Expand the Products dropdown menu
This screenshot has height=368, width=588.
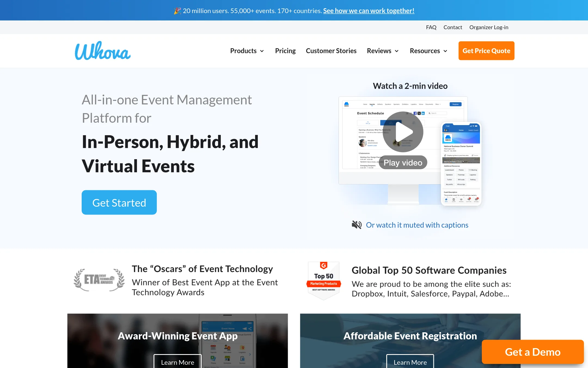point(247,51)
